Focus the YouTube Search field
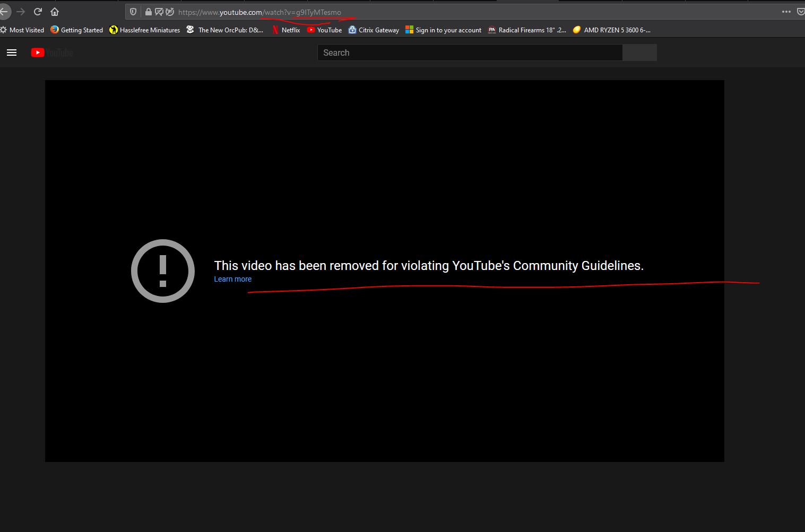 [470, 53]
